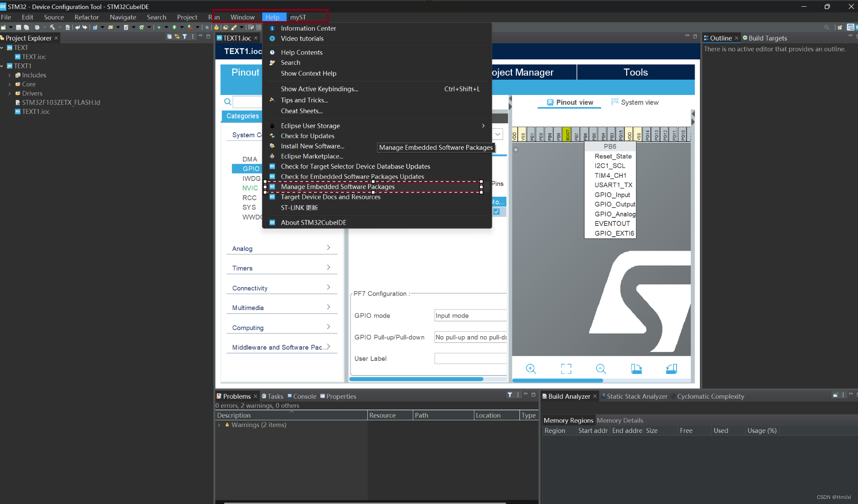Click the Save All toolbar icon

point(26,27)
